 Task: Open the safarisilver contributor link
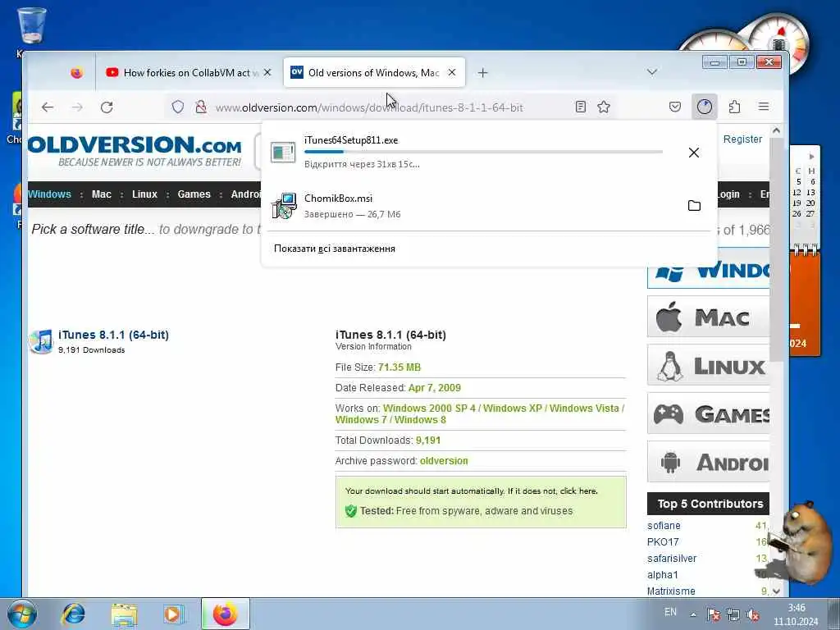pyautogui.click(x=672, y=558)
